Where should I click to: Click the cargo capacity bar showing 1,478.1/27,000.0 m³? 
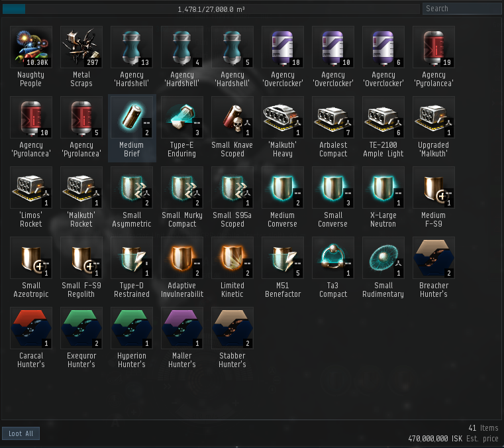pyautogui.click(x=211, y=9)
